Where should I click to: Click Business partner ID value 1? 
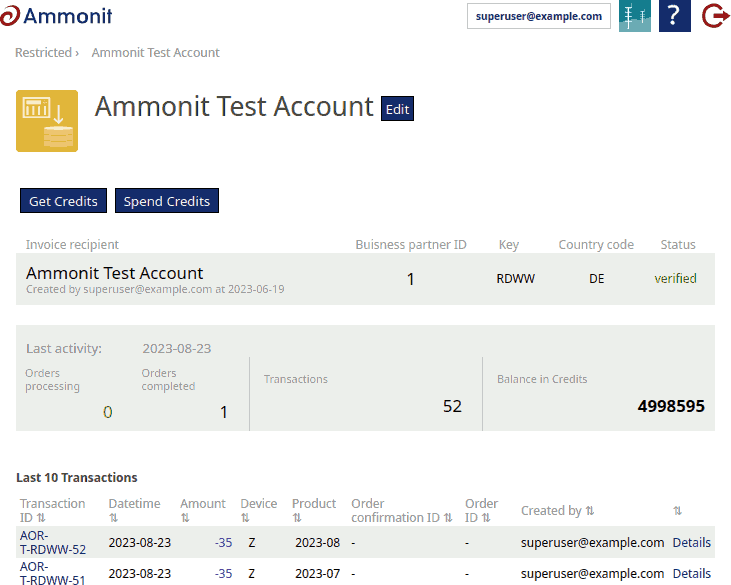410,279
